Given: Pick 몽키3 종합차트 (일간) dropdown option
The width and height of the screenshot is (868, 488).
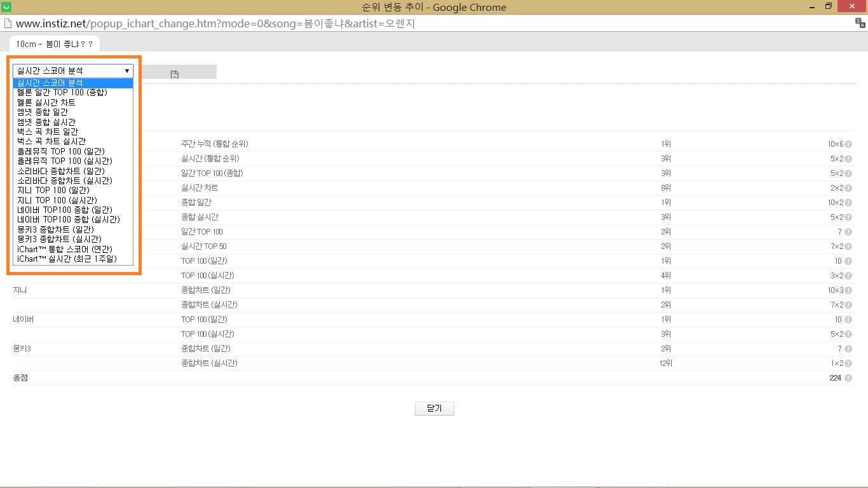Looking at the screenshot, I should click(x=73, y=229).
